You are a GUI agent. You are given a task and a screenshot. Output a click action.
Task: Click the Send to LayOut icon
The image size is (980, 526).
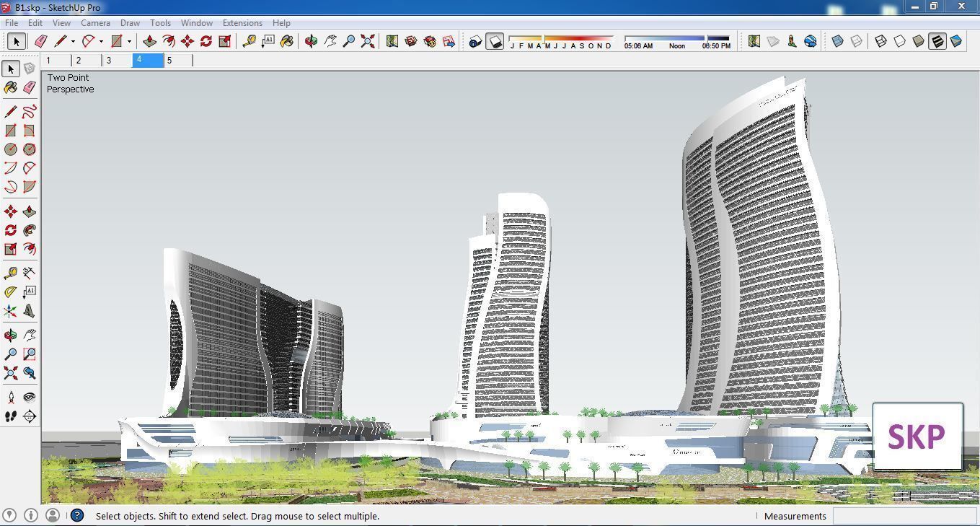pos(449,42)
